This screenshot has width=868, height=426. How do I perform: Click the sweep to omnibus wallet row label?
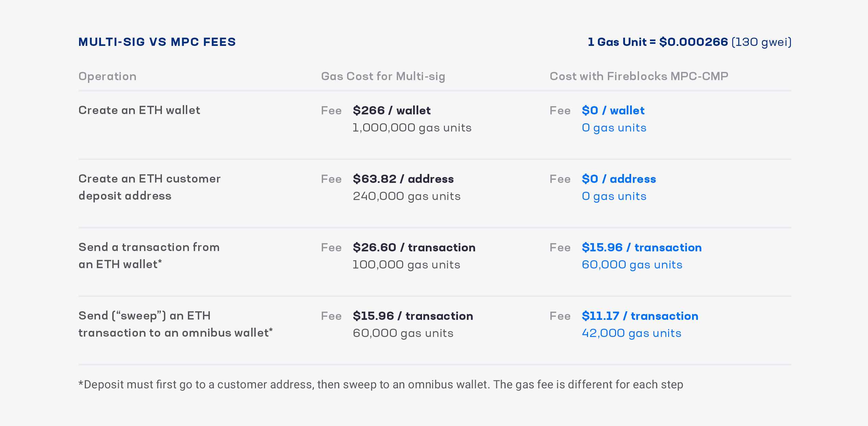[x=176, y=324]
